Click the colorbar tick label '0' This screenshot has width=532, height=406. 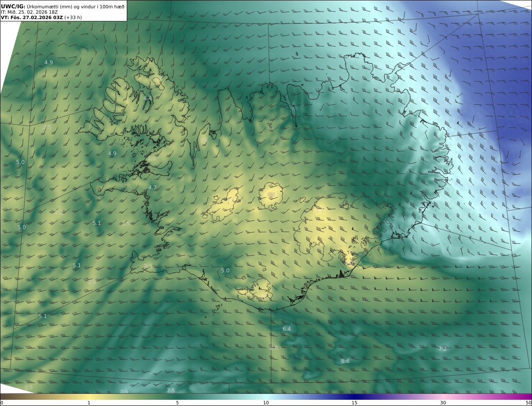[2, 403]
